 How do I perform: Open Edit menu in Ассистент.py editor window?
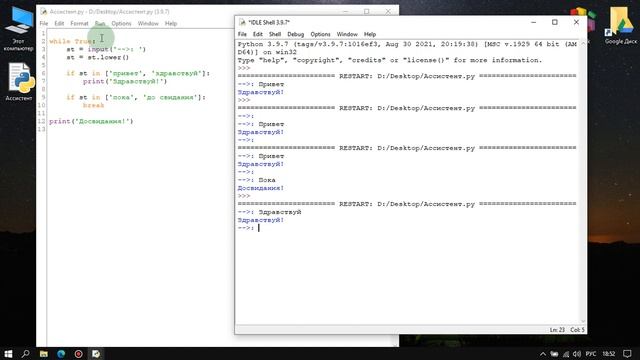pyautogui.click(x=59, y=23)
